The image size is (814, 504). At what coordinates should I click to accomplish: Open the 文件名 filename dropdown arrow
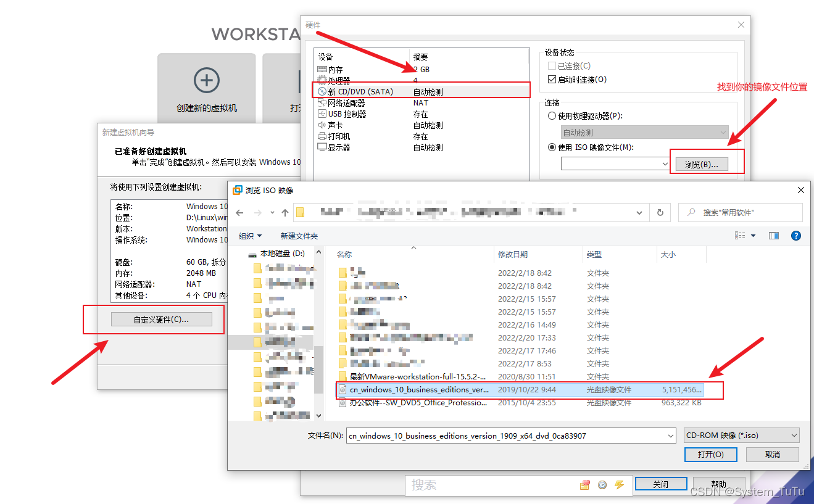[x=671, y=436]
